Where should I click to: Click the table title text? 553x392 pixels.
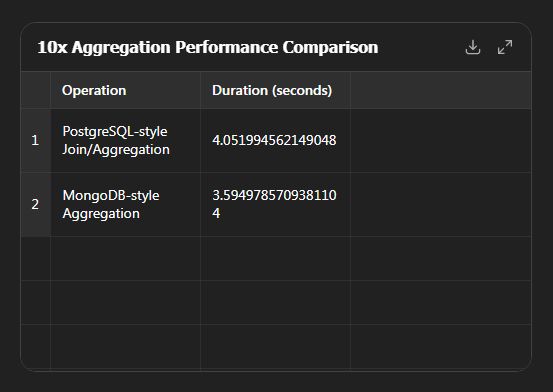tap(208, 47)
